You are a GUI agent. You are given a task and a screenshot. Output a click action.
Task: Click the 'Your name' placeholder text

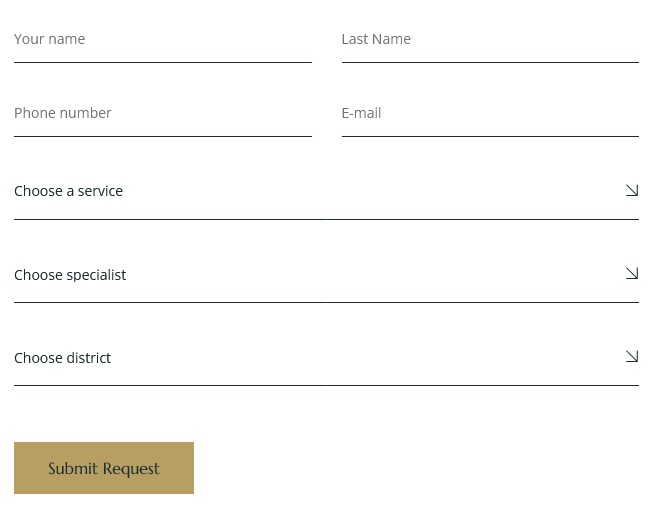pos(50,39)
